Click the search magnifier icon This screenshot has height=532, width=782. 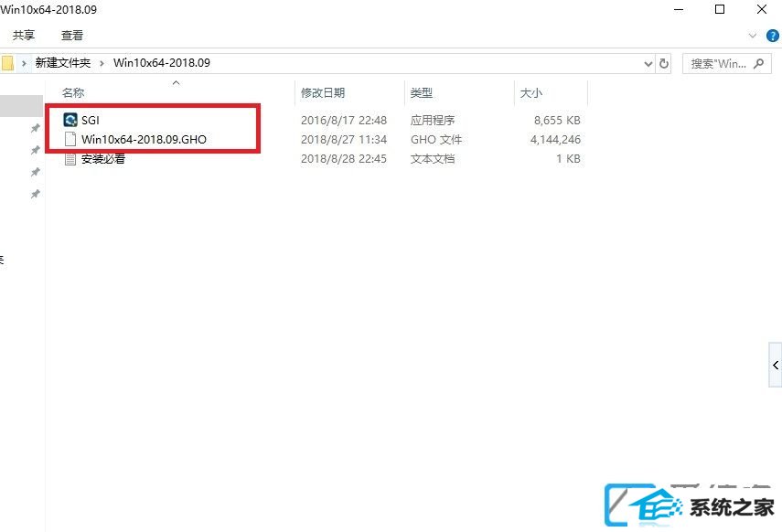pyautogui.click(x=758, y=64)
